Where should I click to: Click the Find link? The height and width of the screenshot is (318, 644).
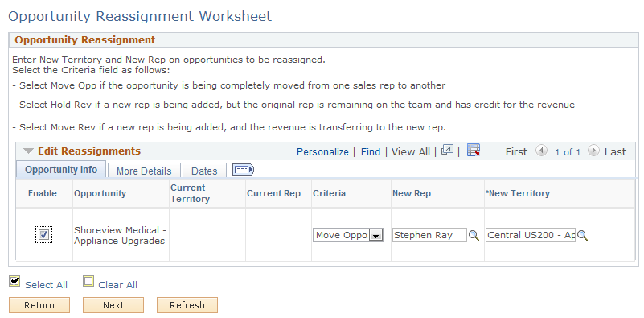(371, 152)
